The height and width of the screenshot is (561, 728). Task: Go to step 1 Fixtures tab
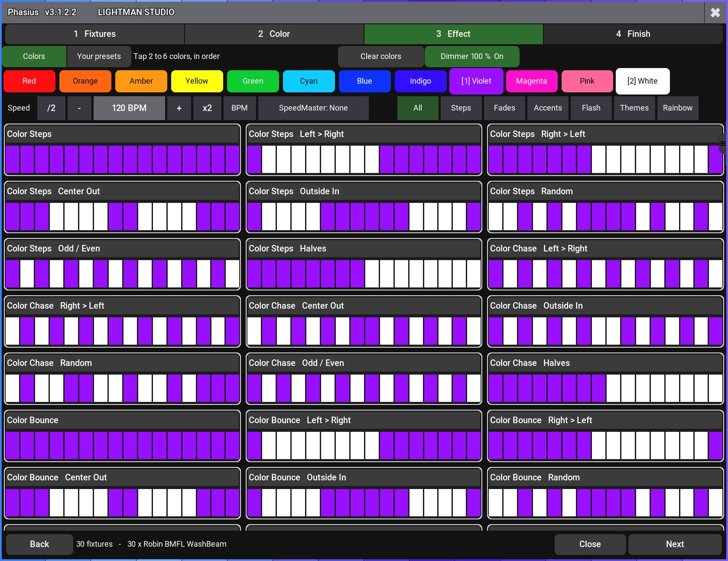click(94, 34)
